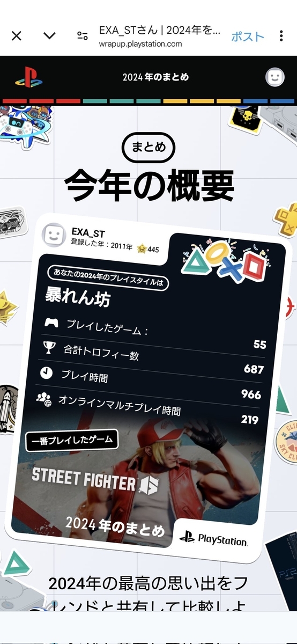Tap the trophy icon for 合計トロフィー数
Screen dimensions: 297x644
point(49,348)
